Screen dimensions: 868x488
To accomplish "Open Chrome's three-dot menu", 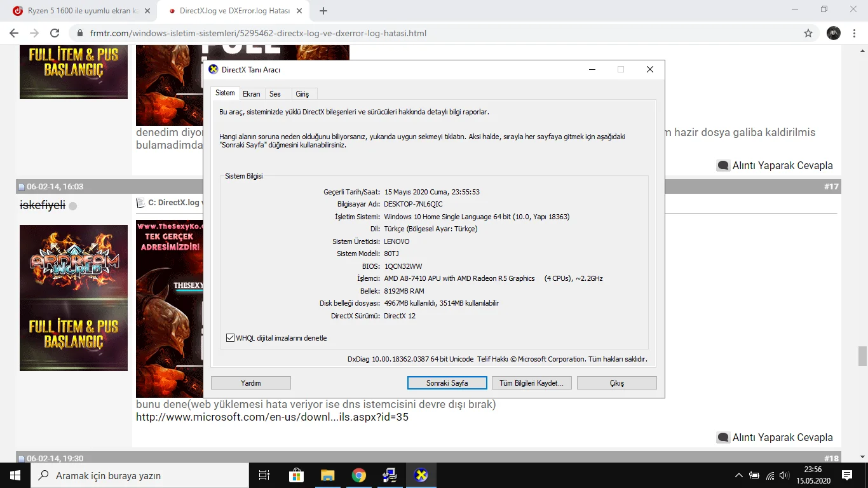I will point(854,33).
